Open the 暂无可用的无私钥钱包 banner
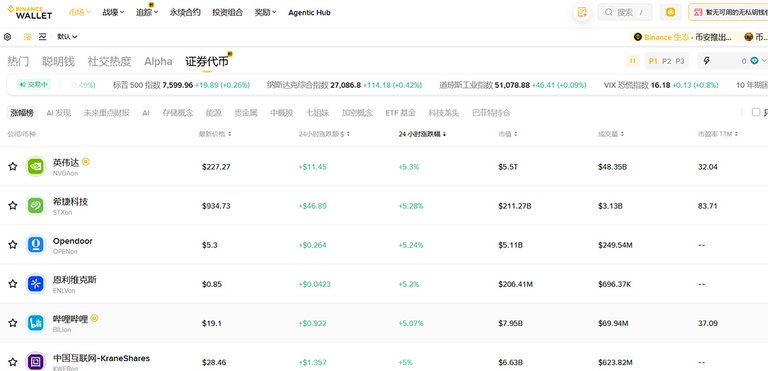The height and width of the screenshot is (371, 768). click(728, 12)
